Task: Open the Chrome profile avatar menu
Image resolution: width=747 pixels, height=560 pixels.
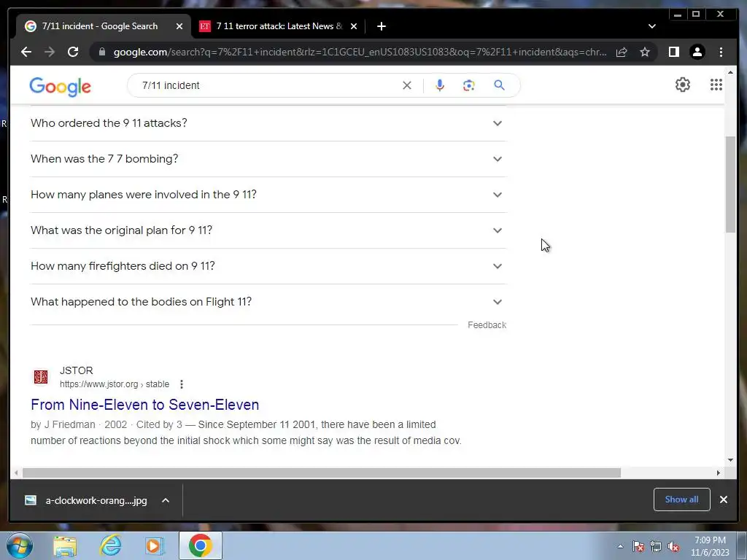Action: (x=697, y=52)
